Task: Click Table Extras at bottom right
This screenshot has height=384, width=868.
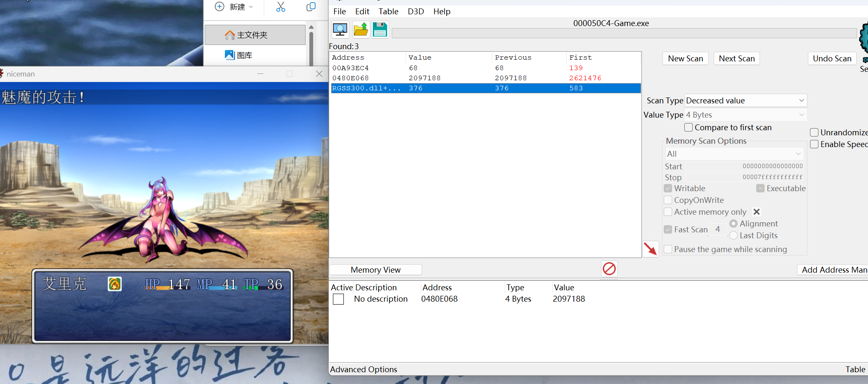Action: (x=856, y=369)
